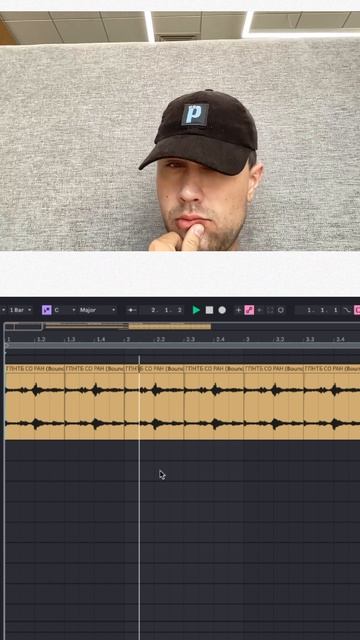This screenshot has width=360, height=640.
Task: Toggle the pink Automation Arm button
Action: pyautogui.click(x=249, y=310)
